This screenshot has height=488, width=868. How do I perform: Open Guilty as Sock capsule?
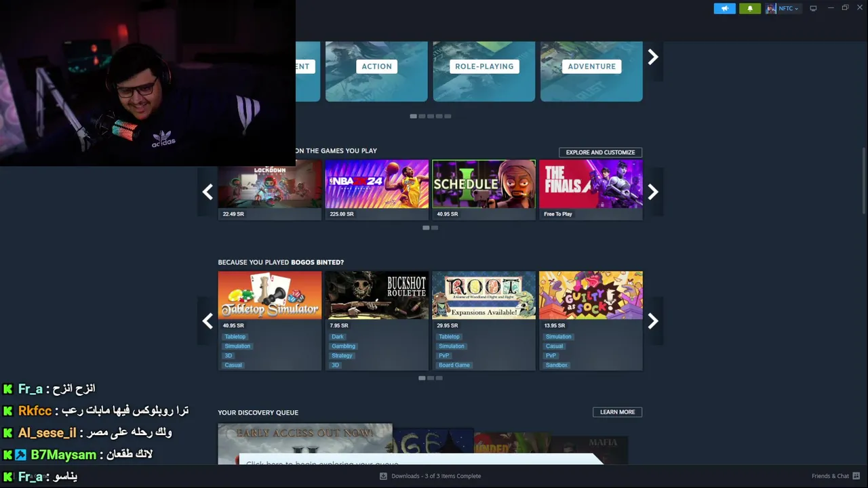click(x=591, y=296)
